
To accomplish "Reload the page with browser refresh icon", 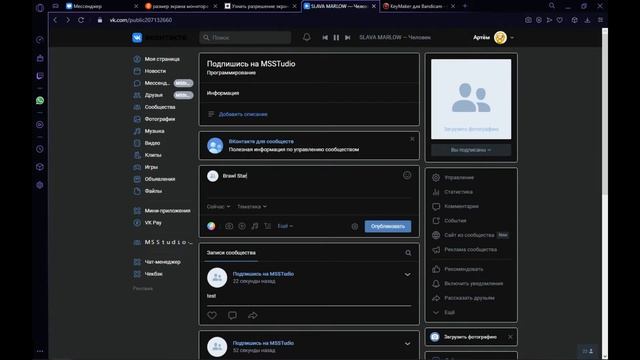I will click(x=81, y=20).
